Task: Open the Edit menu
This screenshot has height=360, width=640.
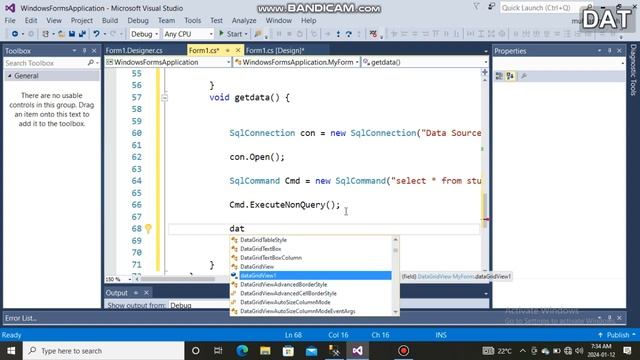Action: tap(31, 20)
